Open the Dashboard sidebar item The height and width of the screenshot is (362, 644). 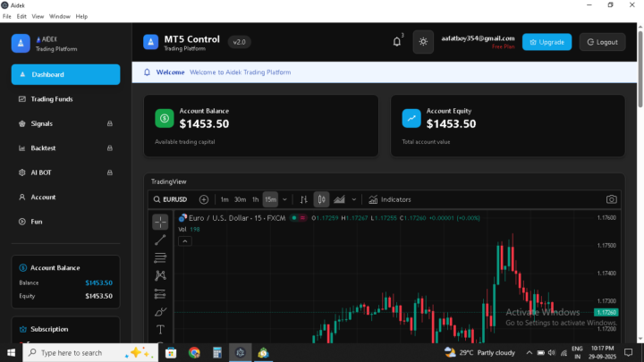click(x=65, y=74)
